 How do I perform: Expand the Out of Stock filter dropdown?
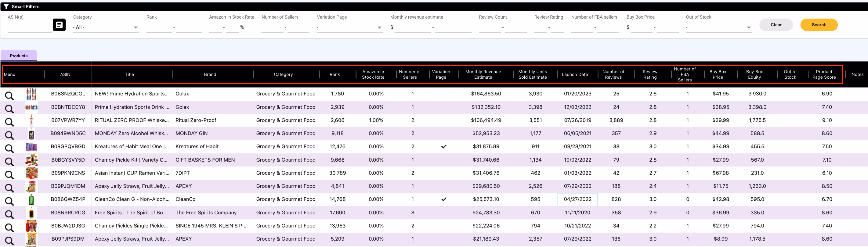tap(718, 27)
